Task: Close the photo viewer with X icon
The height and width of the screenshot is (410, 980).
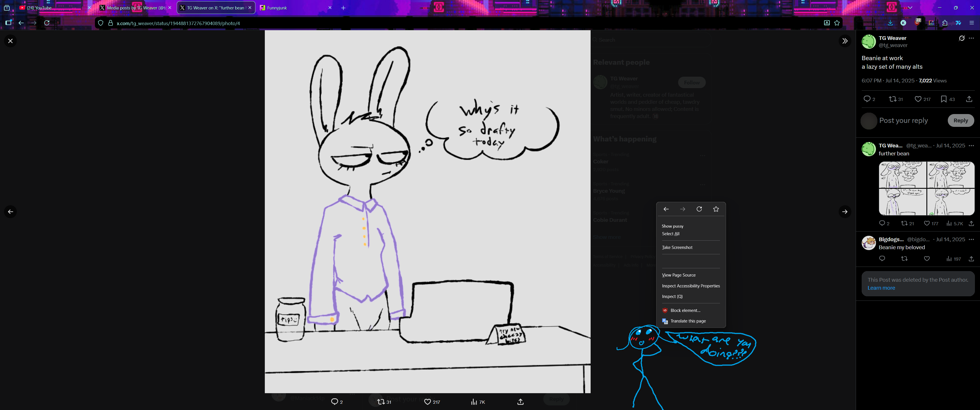Action: pos(10,41)
